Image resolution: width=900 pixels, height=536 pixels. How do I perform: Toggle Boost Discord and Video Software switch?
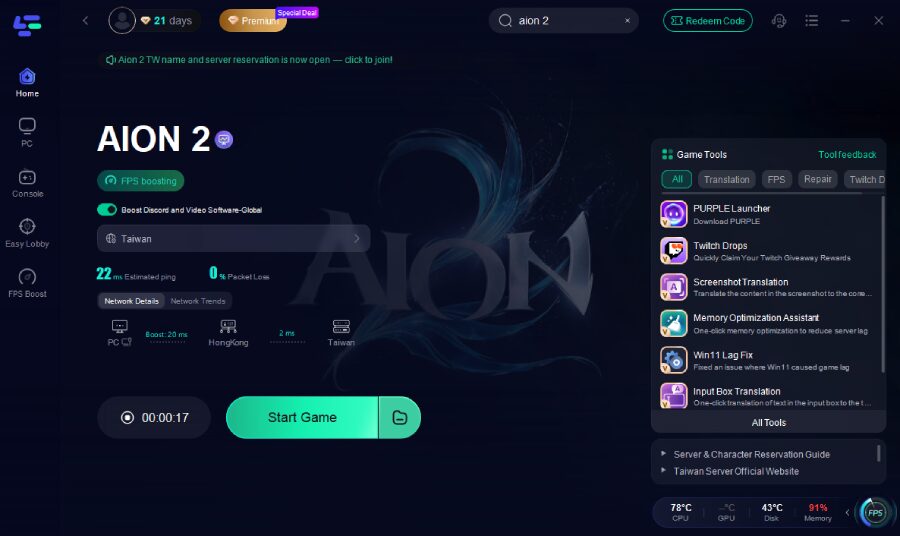point(107,209)
